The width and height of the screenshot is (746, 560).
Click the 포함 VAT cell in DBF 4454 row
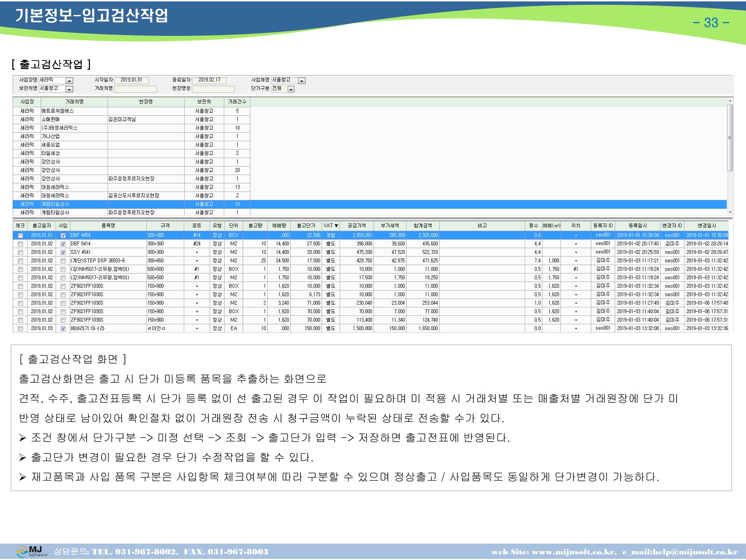pyautogui.click(x=331, y=236)
